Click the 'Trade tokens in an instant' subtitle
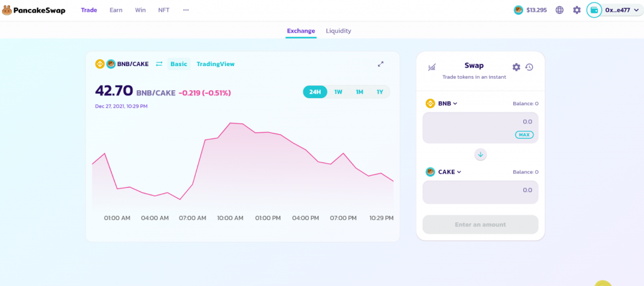Viewport: 644px width, 286px height. (x=474, y=77)
